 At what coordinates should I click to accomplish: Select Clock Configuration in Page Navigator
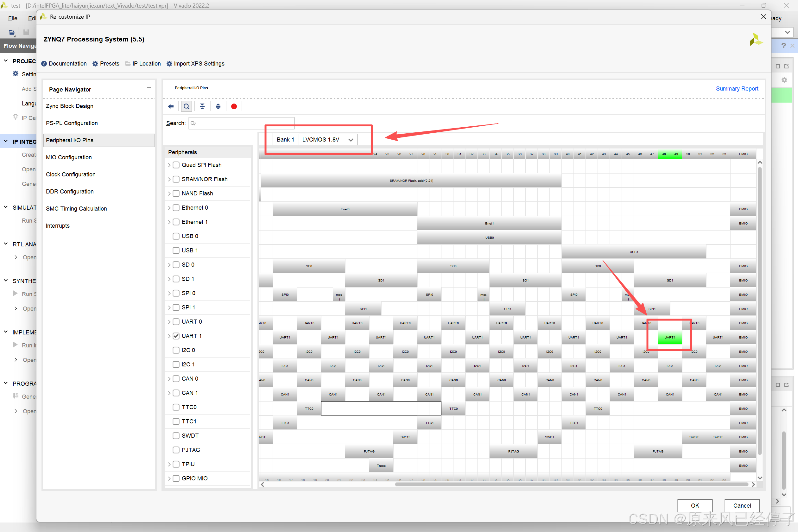click(71, 174)
